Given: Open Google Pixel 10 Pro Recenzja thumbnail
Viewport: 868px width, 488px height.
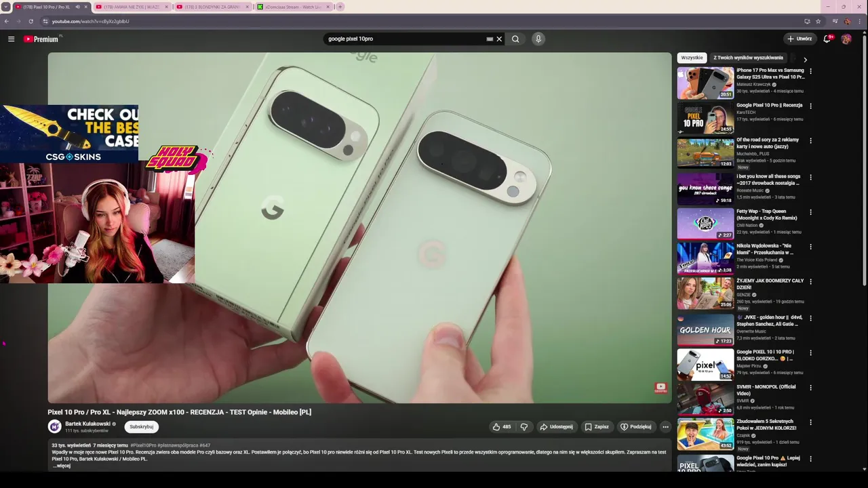Looking at the screenshot, I should [x=705, y=118].
